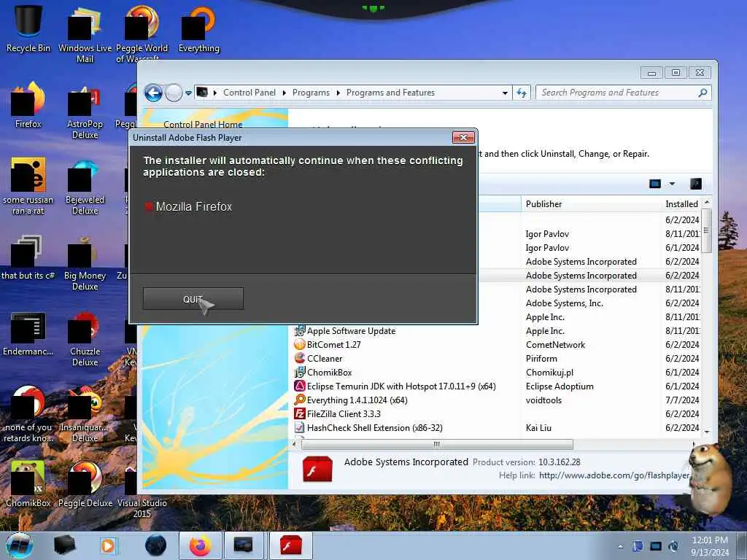Click the Control Panel taskbar button
The width and height of the screenshot is (747, 560).
(x=244, y=545)
